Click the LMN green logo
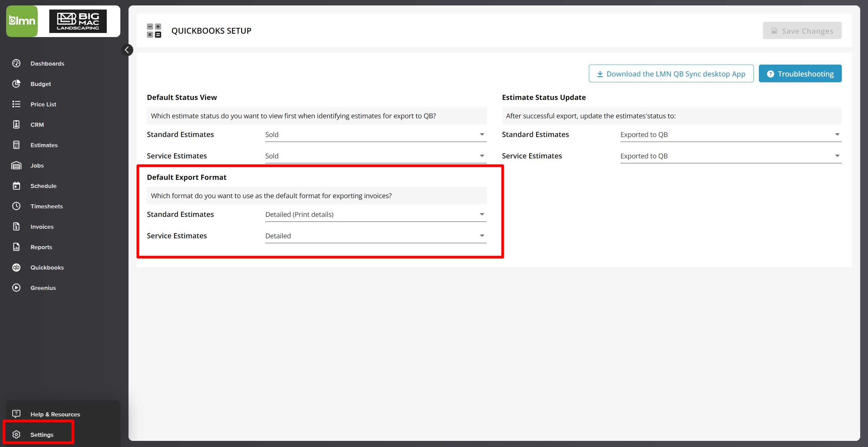The image size is (868, 447). (x=22, y=21)
